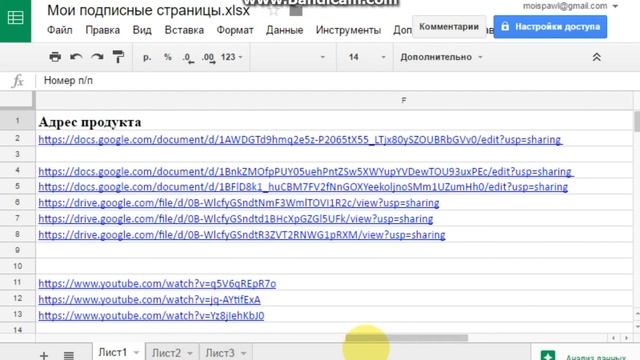Open the Правка menu

[102, 30]
